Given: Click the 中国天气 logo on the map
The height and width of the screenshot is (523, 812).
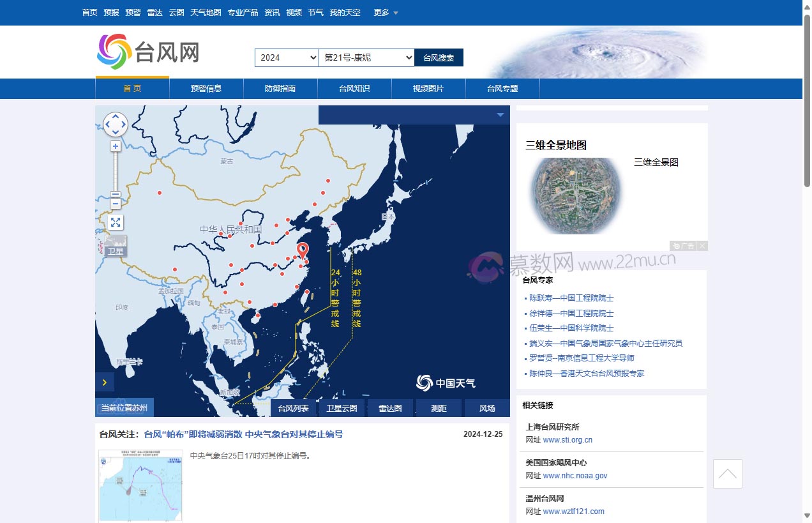Looking at the screenshot, I should coord(446,383).
